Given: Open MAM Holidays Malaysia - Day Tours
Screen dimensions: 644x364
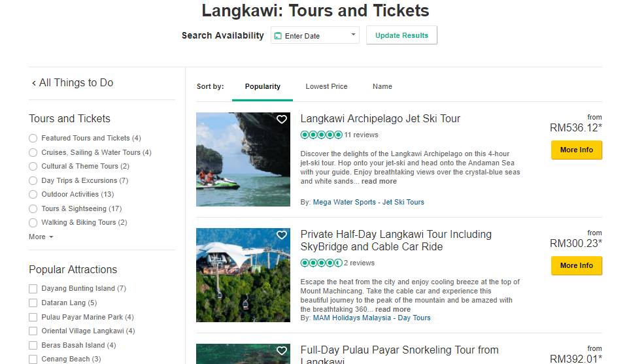Looking at the screenshot, I should click(x=372, y=318).
